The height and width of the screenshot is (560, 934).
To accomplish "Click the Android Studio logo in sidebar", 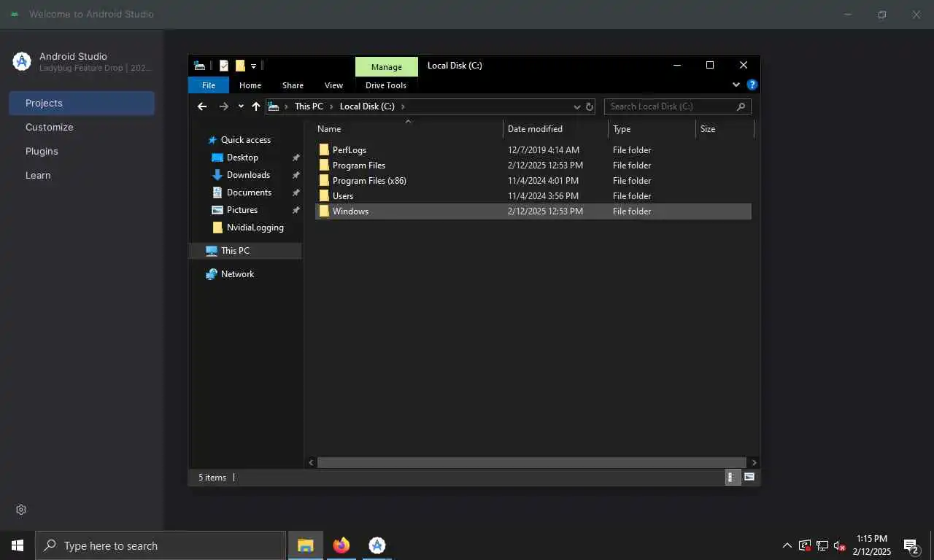I will point(22,62).
